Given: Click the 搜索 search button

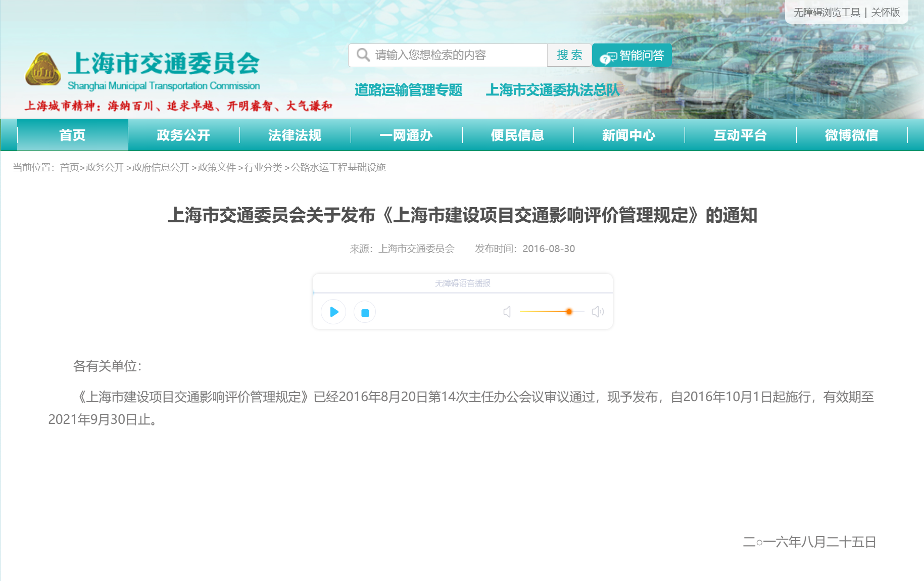Looking at the screenshot, I should click(569, 55).
